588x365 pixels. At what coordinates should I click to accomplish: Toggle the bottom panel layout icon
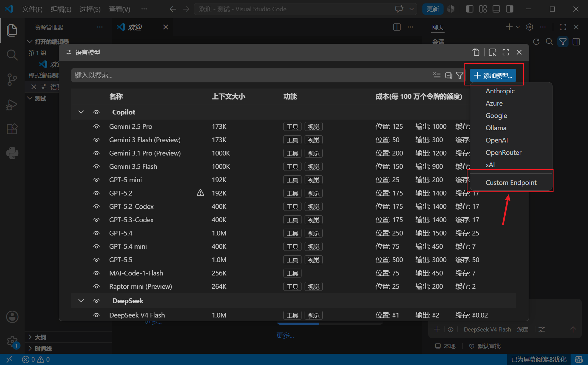(496, 9)
